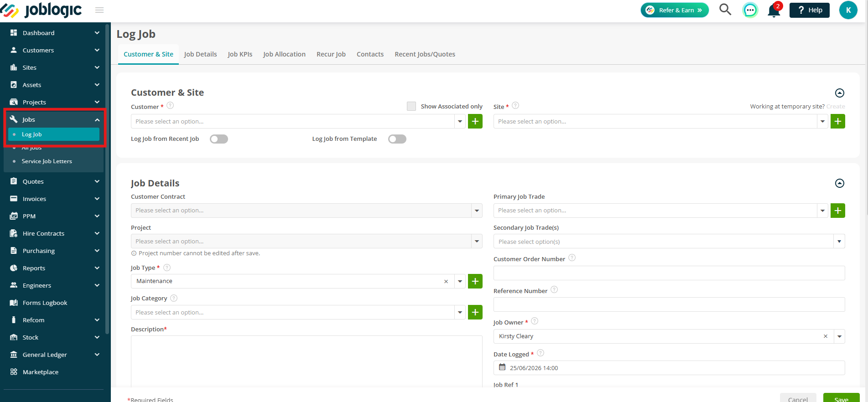Open the chat bubble icon

pos(750,10)
